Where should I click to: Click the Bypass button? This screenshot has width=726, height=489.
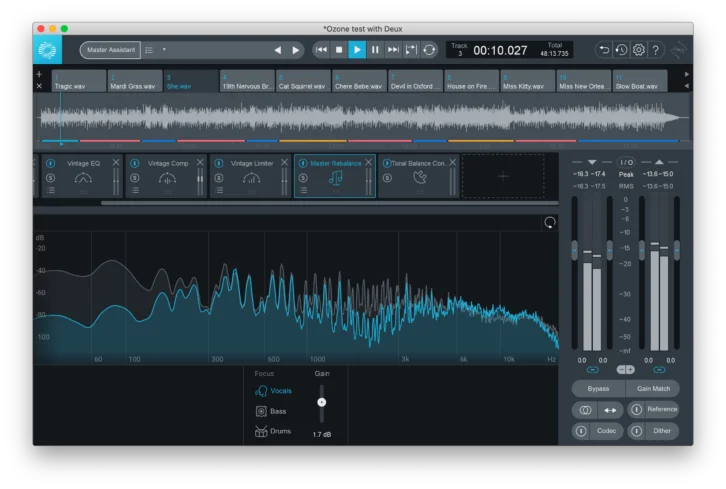[x=598, y=389]
